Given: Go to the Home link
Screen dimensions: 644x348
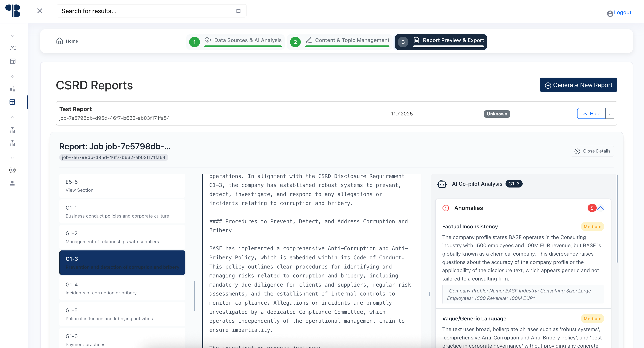Looking at the screenshot, I should click(x=72, y=41).
